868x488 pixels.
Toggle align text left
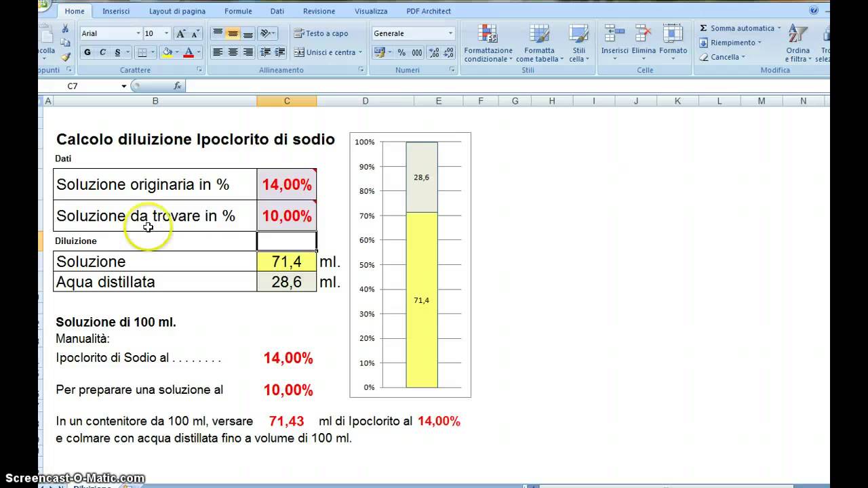click(x=218, y=52)
